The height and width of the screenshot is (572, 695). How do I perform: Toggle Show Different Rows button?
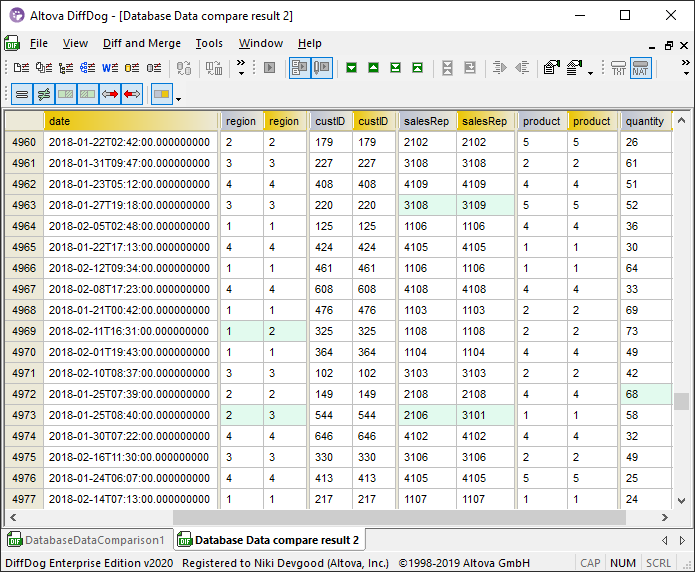tap(43, 95)
